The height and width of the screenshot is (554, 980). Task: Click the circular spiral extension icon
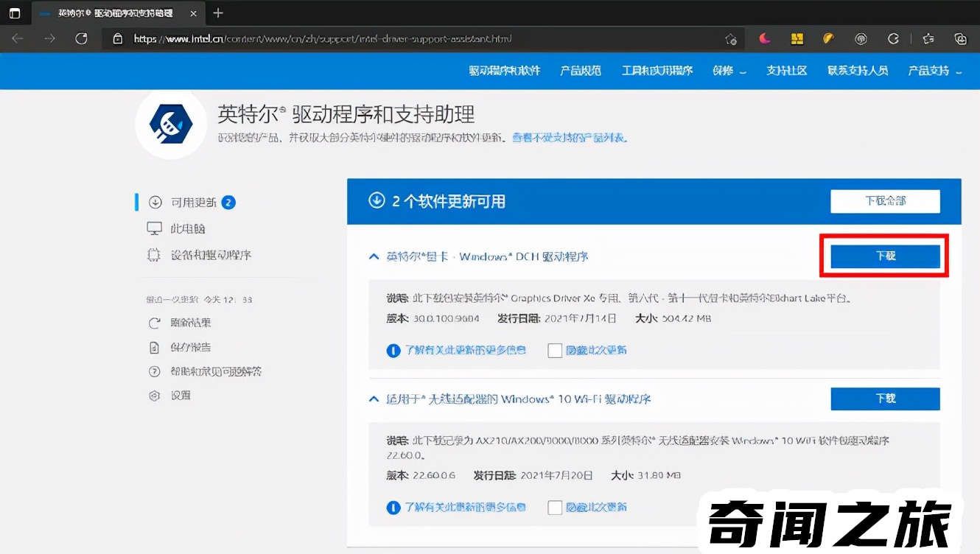coord(861,39)
